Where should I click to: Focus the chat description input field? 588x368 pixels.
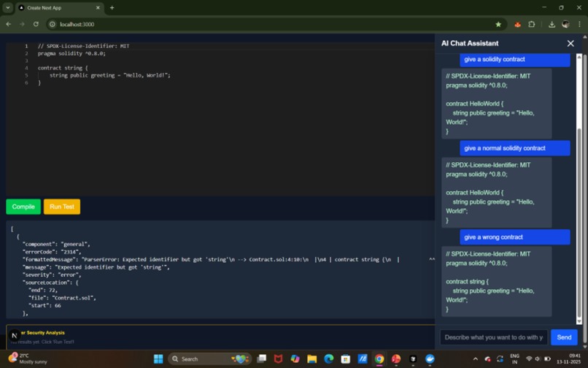coord(493,337)
